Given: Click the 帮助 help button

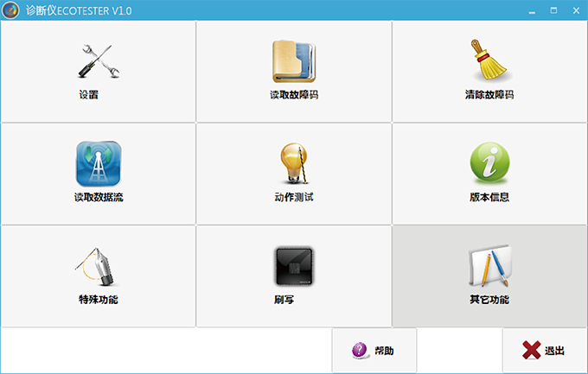Looking at the screenshot, I should [x=374, y=351].
